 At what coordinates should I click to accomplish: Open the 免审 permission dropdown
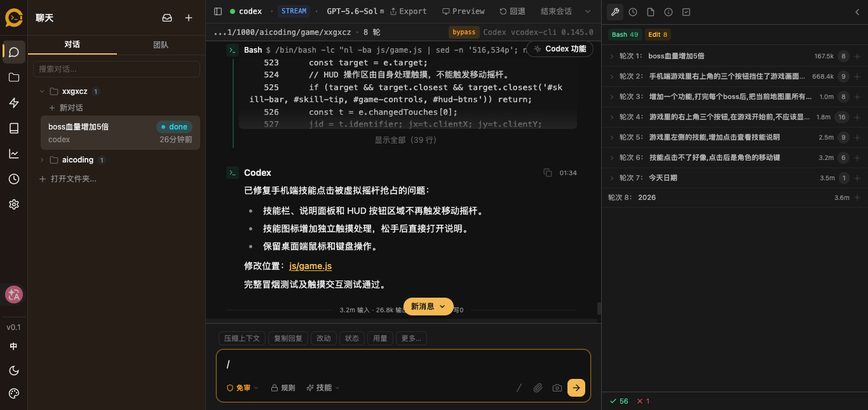point(243,388)
